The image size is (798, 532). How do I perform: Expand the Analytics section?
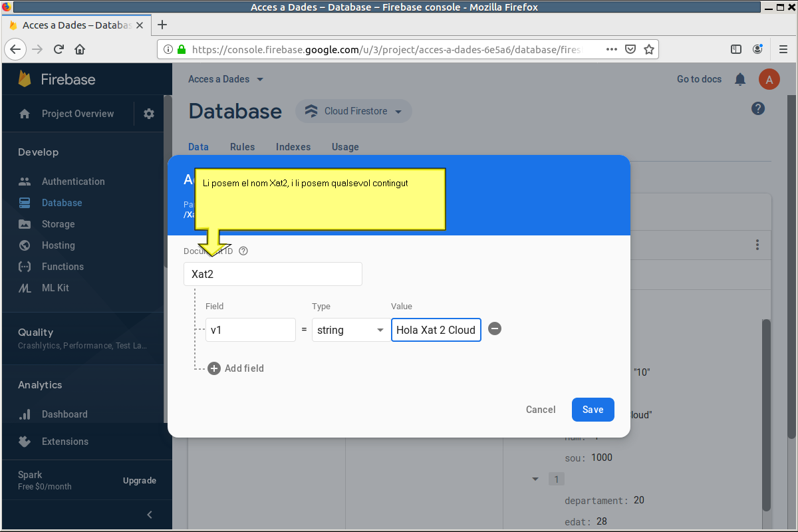(40, 385)
